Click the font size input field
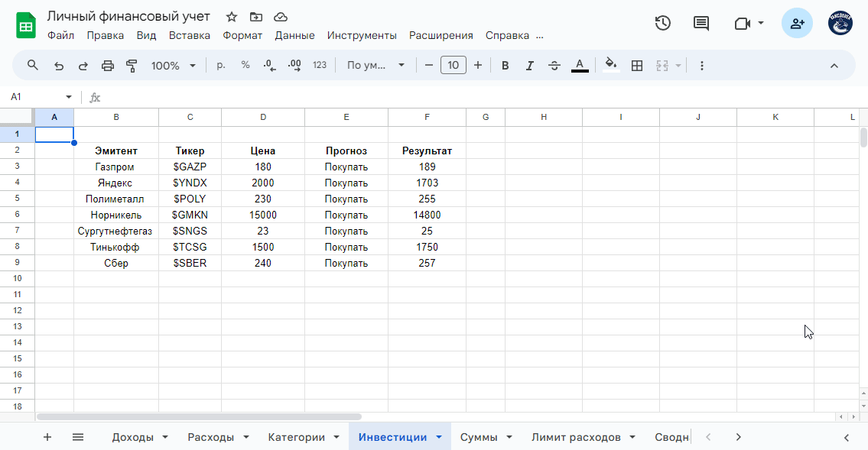The height and width of the screenshot is (450, 868). tap(453, 65)
